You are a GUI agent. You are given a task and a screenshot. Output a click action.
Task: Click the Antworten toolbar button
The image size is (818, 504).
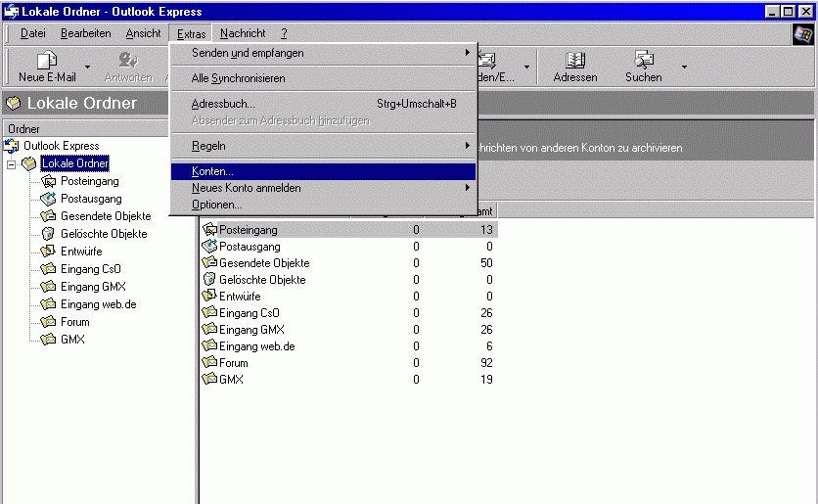pyautogui.click(x=128, y=67)
